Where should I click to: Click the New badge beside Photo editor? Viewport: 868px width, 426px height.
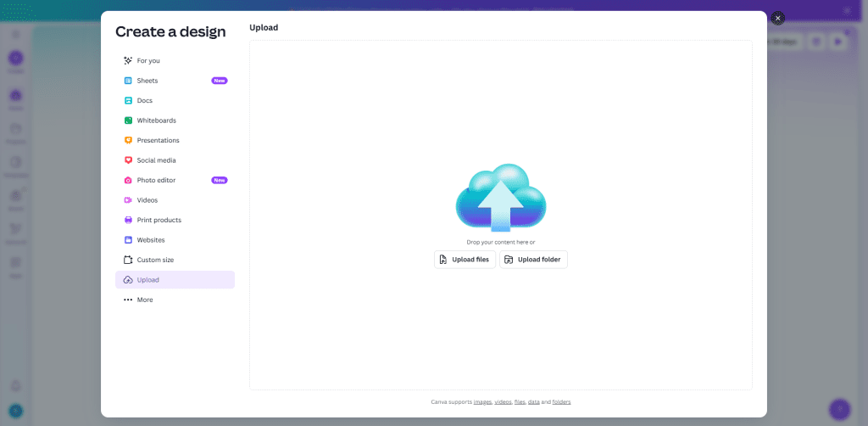[220, 180]
